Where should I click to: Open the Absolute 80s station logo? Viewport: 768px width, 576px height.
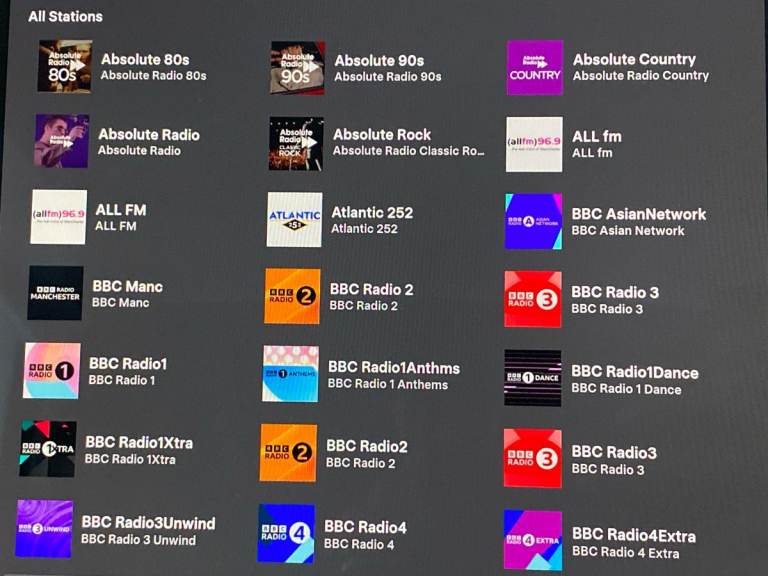pyautogui.click(x=65, y=66)
